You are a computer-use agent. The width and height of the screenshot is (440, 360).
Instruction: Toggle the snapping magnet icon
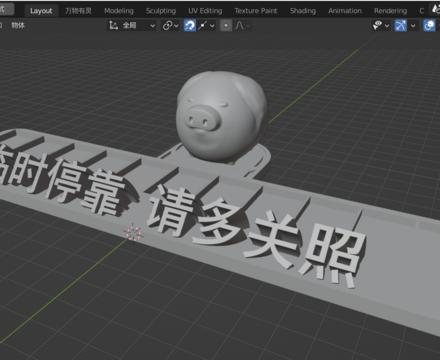click(x=190, y=26)
